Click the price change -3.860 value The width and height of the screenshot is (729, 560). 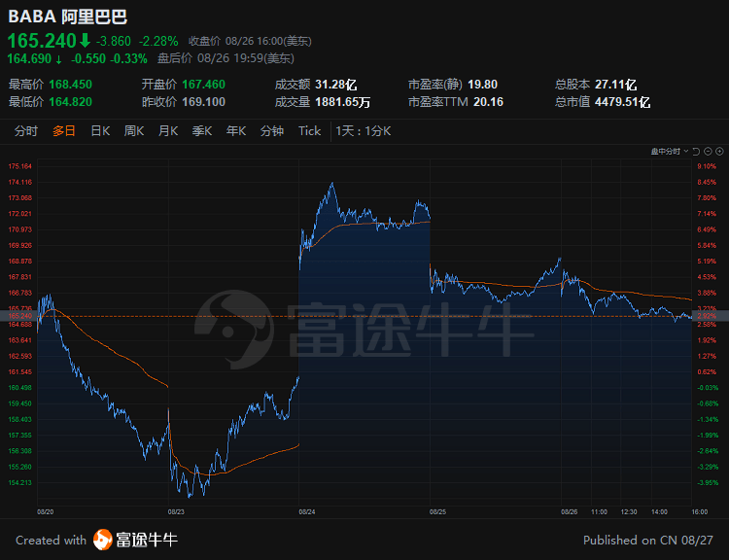point(114,41)
